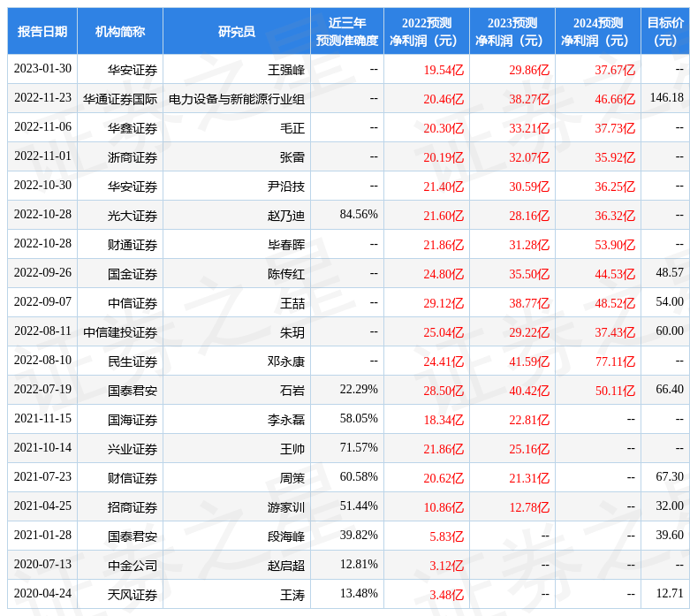
Task: Select the 84.56% accuracy value
Action: click(358, 215)
